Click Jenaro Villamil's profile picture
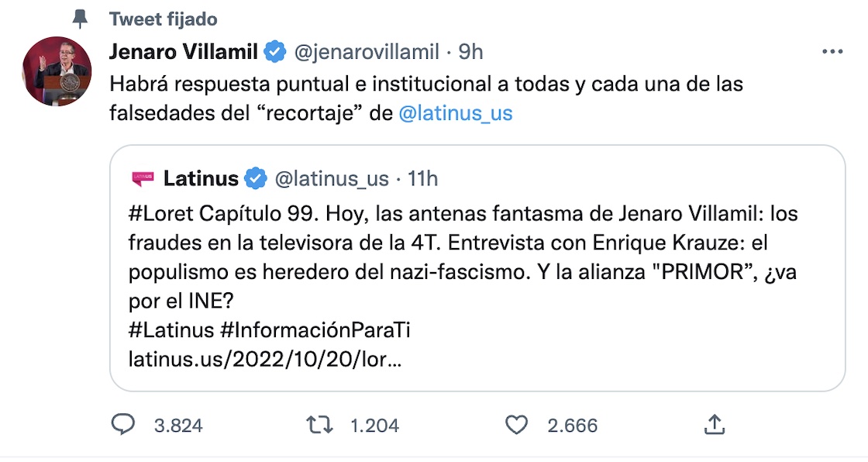The image size is (868, 462). [58, 71]
